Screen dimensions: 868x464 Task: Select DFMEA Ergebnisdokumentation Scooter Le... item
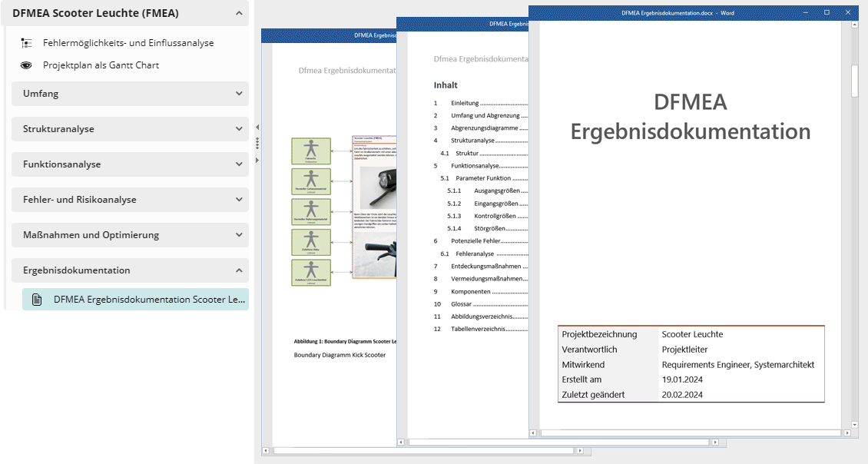[135, 300]
